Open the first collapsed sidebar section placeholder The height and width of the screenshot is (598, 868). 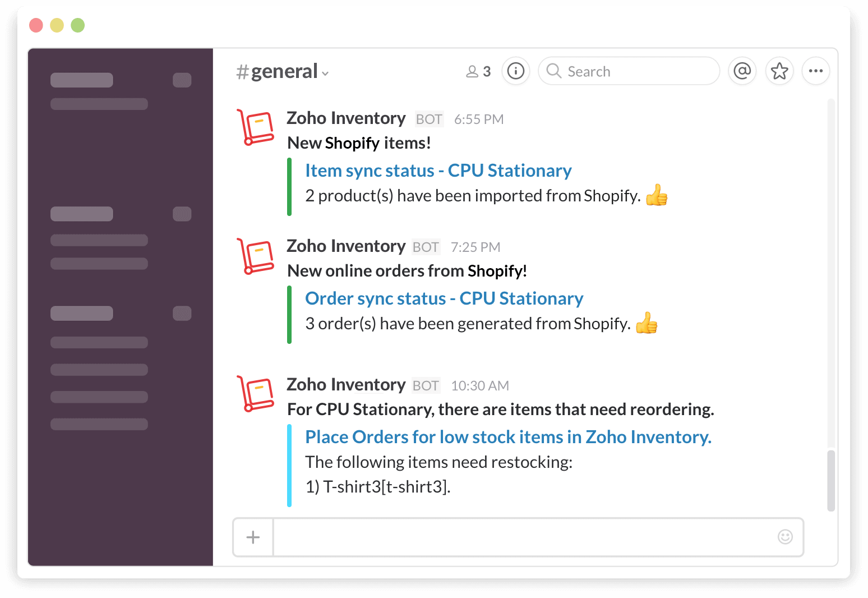(x=81, y=80)
